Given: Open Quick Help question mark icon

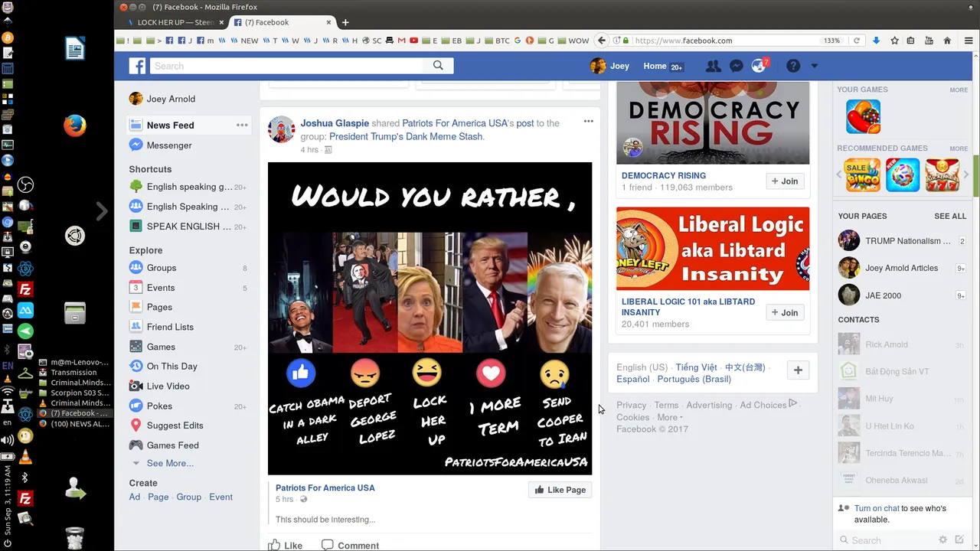Looking at the screenshot, I should click(x=793, y=67).
